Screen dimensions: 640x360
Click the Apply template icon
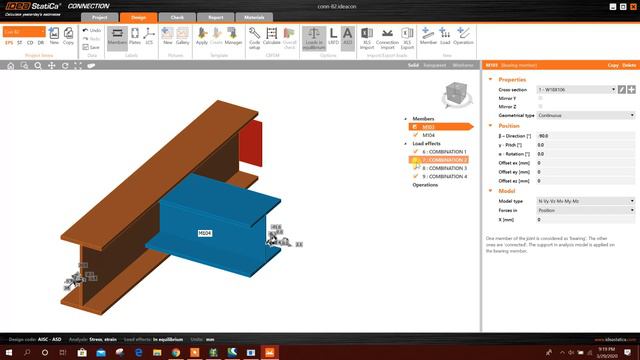click(202, 36)
